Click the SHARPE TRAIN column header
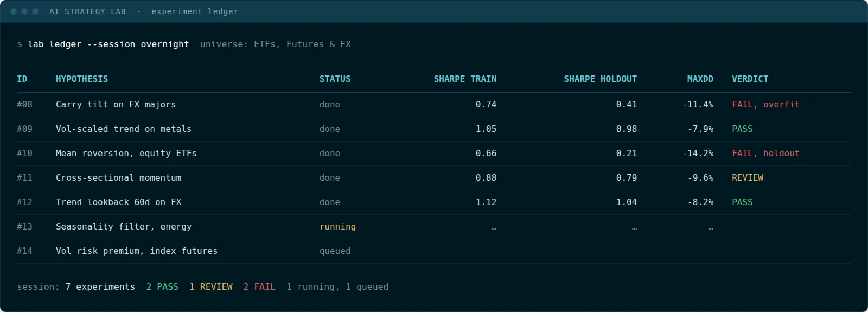 pyautogui.click(x=465, y=79)
